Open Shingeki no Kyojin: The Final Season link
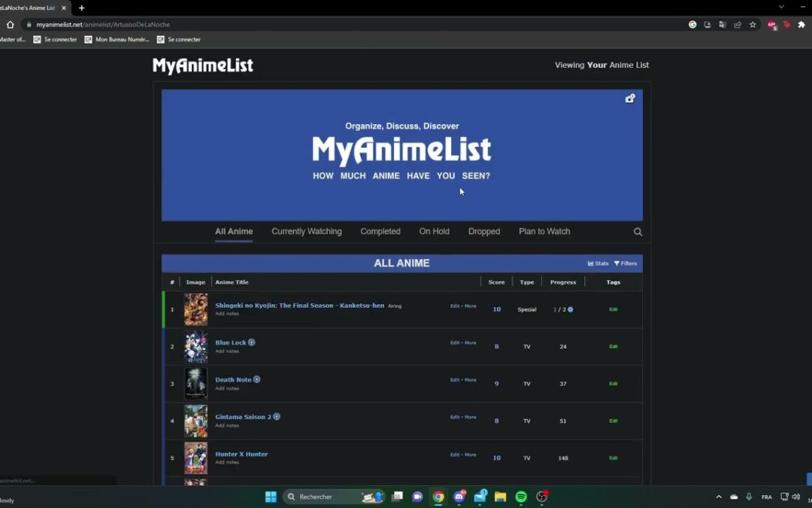 pyautogui.click(x=299, y=306)
